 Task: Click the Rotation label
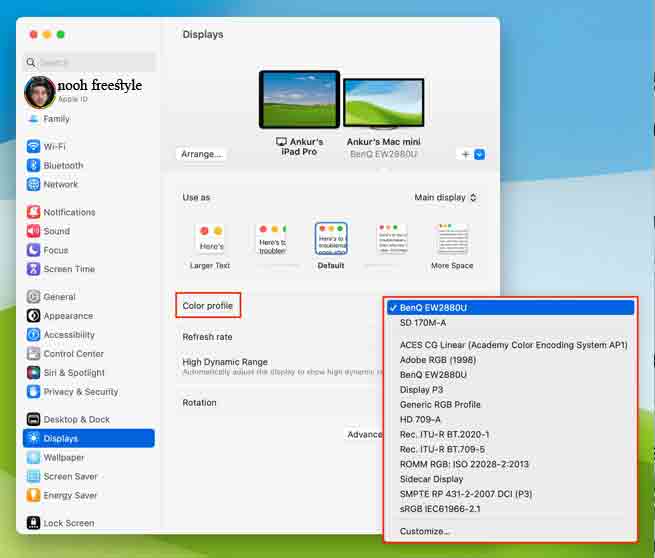pyautogui.click(x=199, y=403)
